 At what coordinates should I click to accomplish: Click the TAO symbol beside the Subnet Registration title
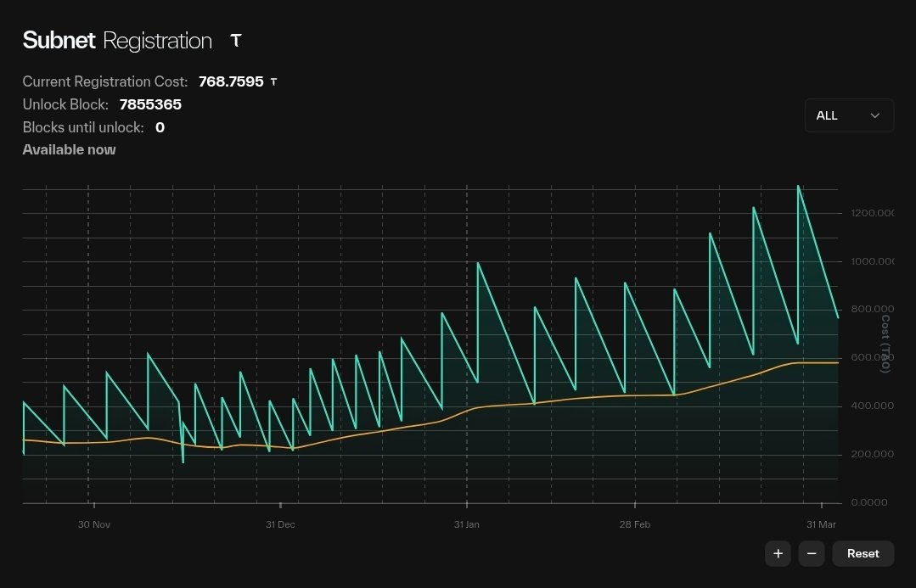pyautogui.click(x=236, y=41)
